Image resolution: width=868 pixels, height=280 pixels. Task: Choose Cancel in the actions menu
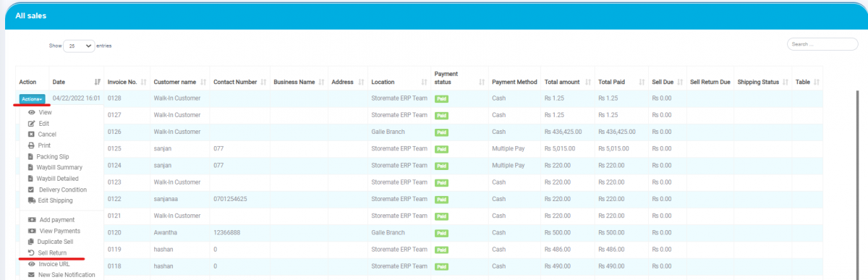(x=47, y=135)
